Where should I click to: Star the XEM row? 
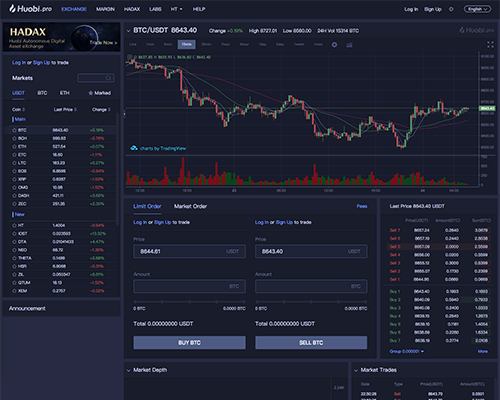[14, 291]
